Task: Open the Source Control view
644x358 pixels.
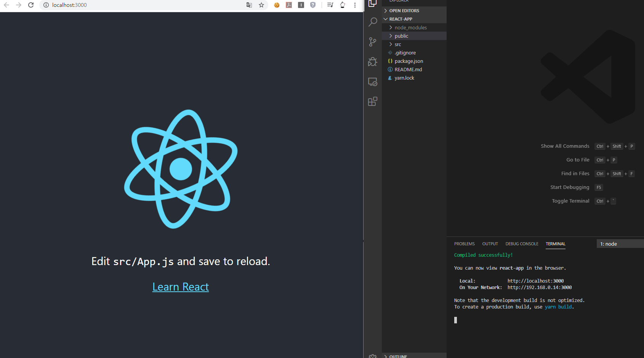Action: pos(373,42)
